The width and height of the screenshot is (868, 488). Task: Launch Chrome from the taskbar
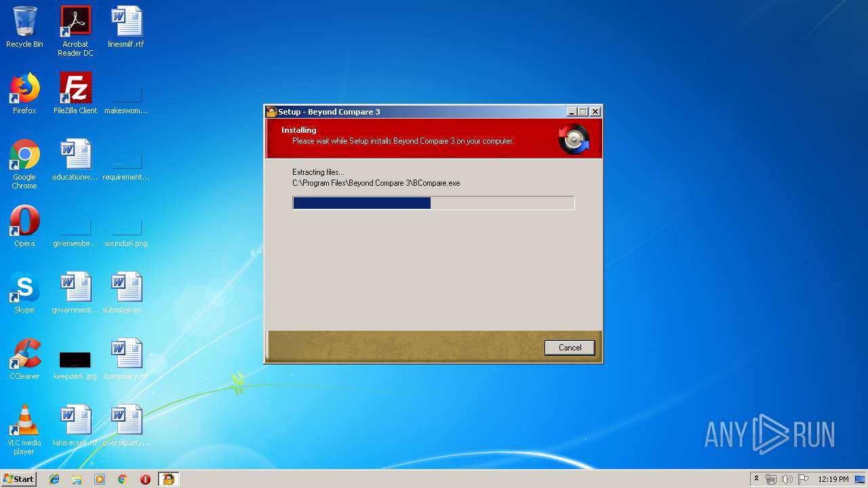pos(123,479)
